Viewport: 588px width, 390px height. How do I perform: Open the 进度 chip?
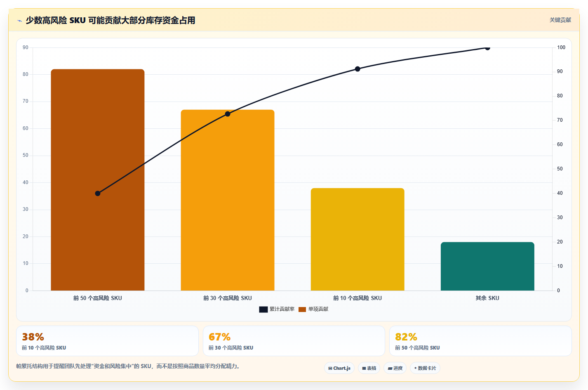pos(395,368)
